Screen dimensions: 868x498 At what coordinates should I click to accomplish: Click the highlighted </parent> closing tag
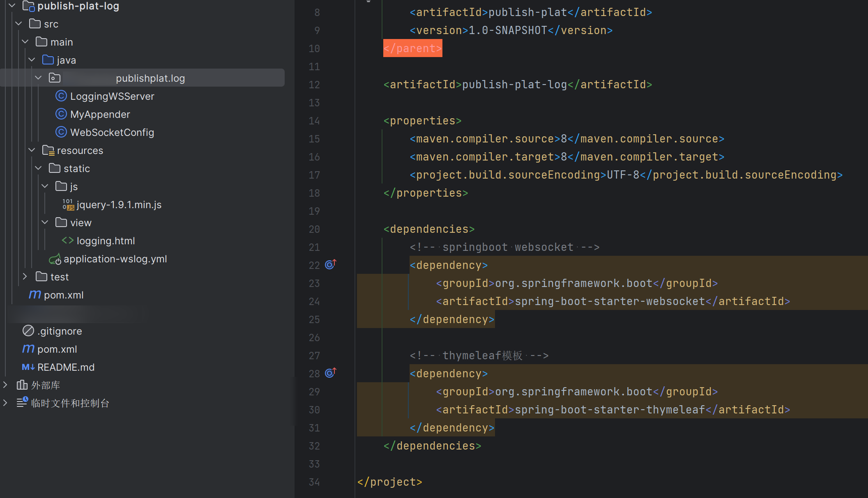click(x=412, y=48)
